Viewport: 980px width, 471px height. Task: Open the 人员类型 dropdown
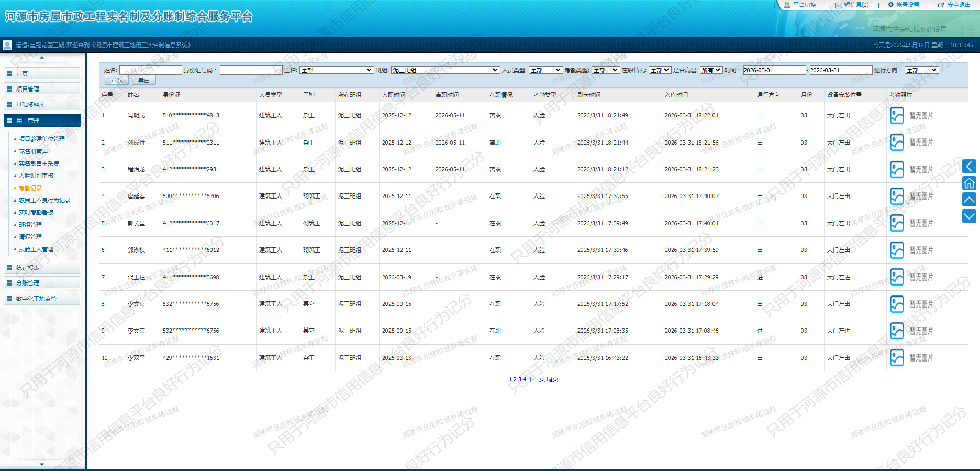click(x=546, y=70)
